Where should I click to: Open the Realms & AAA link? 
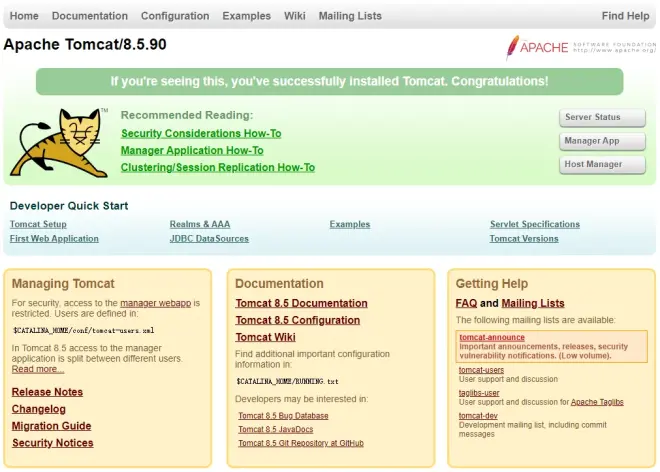click(200, 224)
